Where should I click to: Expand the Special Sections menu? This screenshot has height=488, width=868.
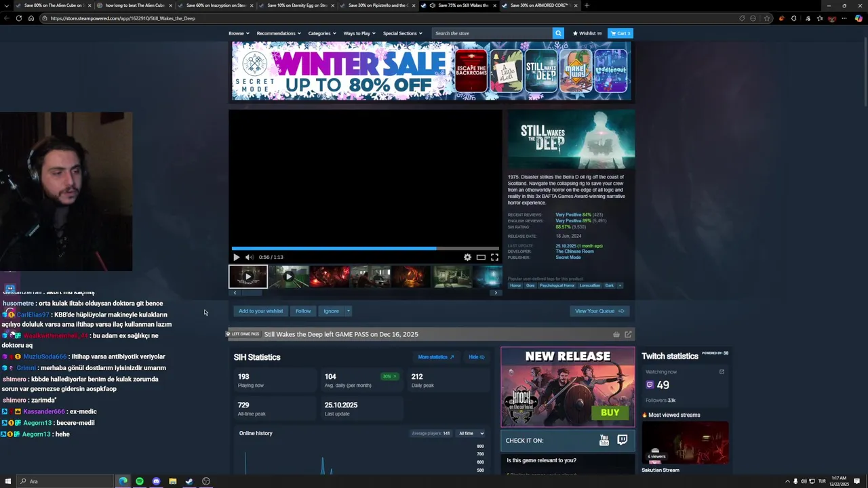(x=402, y=33)
